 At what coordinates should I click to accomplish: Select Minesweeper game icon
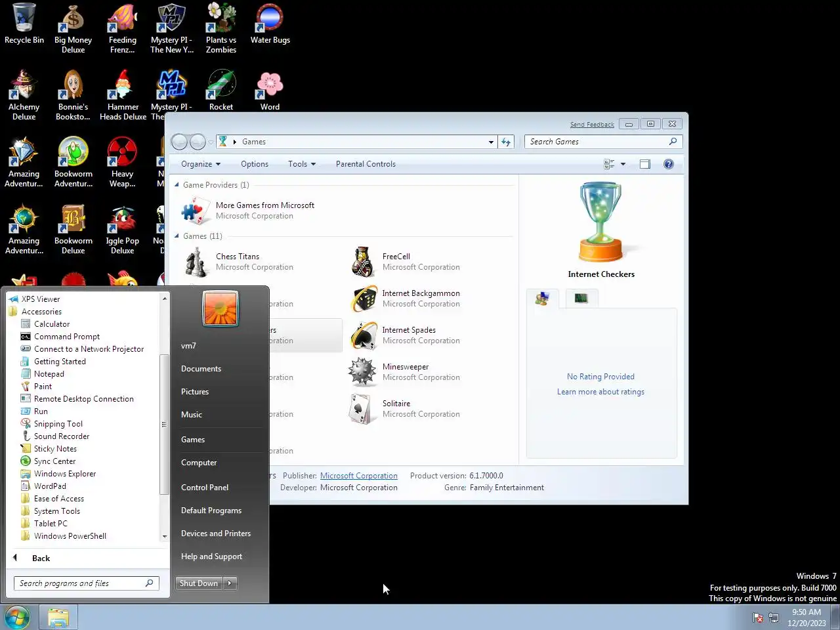click(363, 372)
